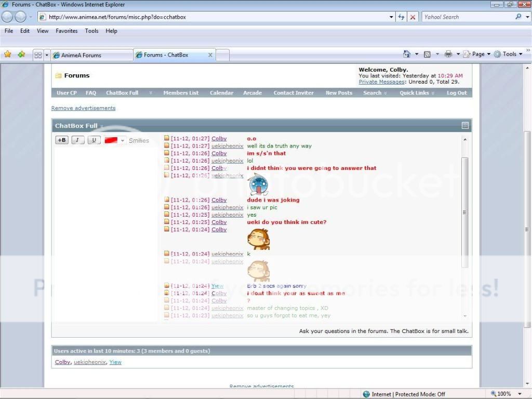Click the Print icon in toolbar
Screen dimensions: 532x399
tap(448, 54)
